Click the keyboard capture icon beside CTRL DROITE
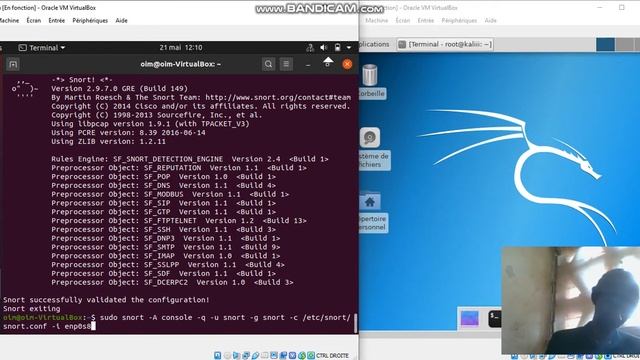Viewport: 640px width, 360px height. pos(311,356)
